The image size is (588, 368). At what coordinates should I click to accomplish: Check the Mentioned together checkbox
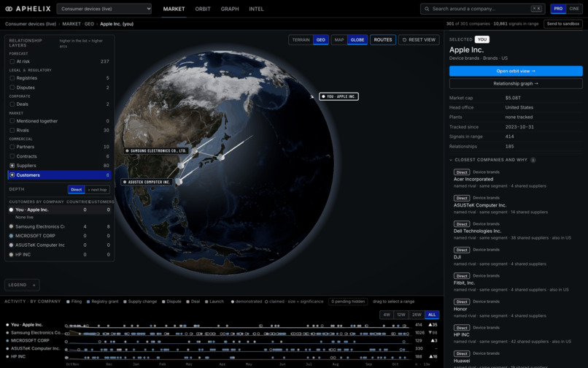click(12, 121)
